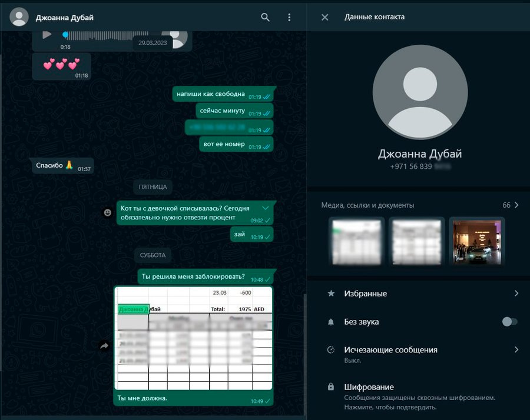Click the 'вот её номер' message
This screenshot has width=530, height=420.
(x=236, y=144)
